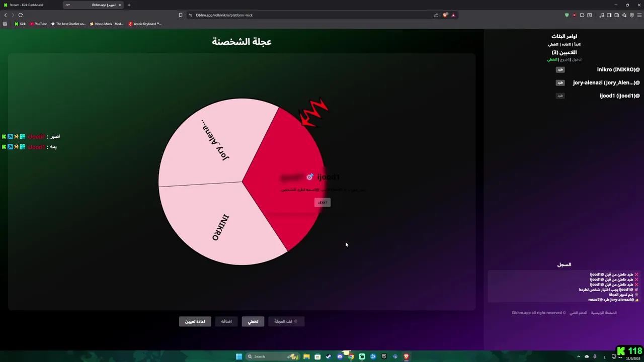Switch to the Stream - Kick Dashboard tab
The image size is (644, 362).
[x=30, y=5]
